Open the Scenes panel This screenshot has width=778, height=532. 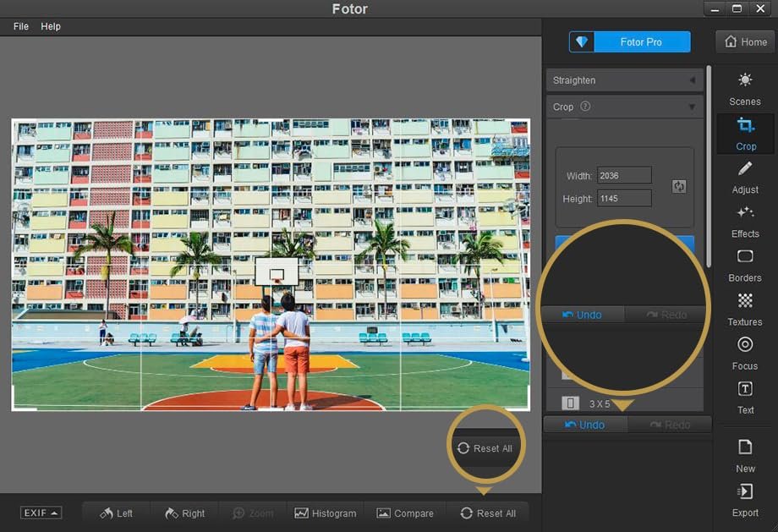tap(745, 90)
